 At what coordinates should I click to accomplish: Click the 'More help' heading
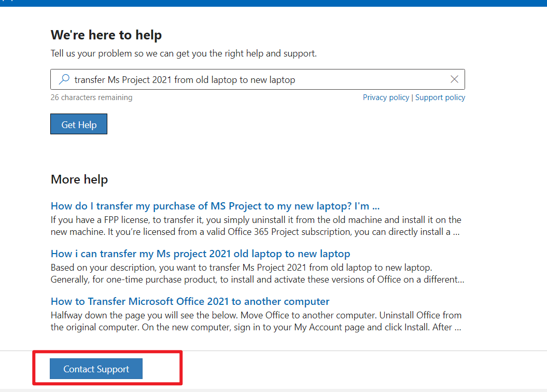tap(79, 179)
